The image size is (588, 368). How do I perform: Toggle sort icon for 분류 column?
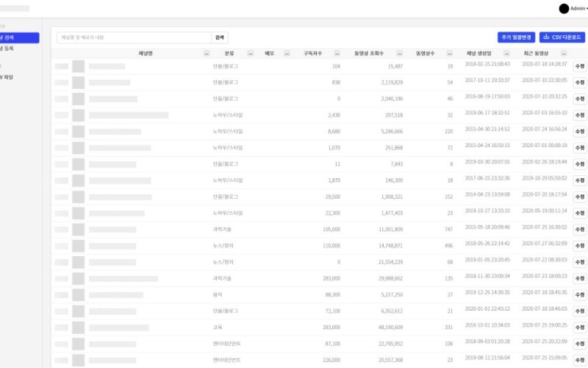click(251, 54)
